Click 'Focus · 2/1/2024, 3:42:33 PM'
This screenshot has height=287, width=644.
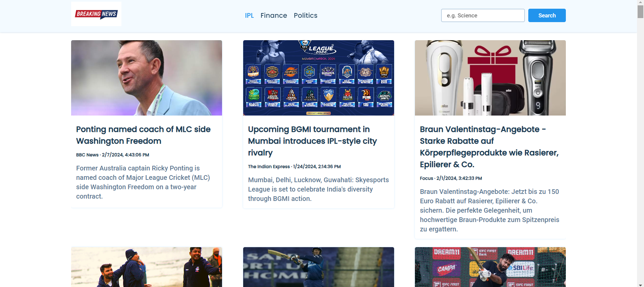click(451, 178)
